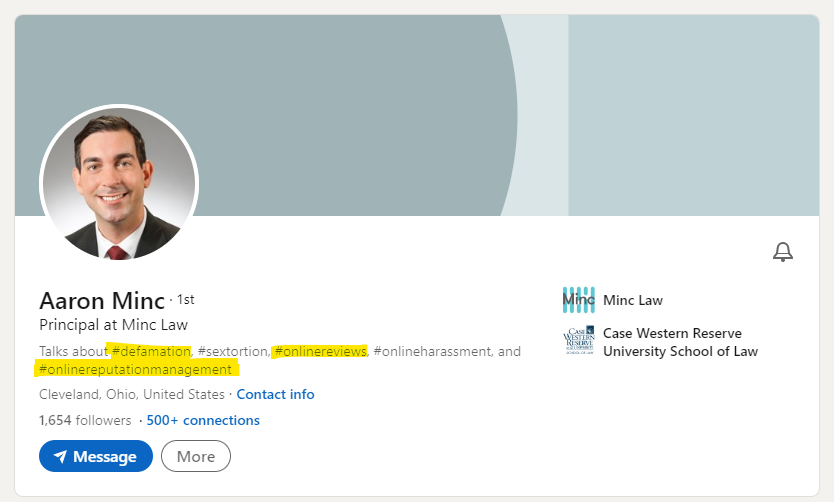The width and height of the screenshot is (834, 502).
Task: Open the Minc Law company name link
Action: coord(633,300)
